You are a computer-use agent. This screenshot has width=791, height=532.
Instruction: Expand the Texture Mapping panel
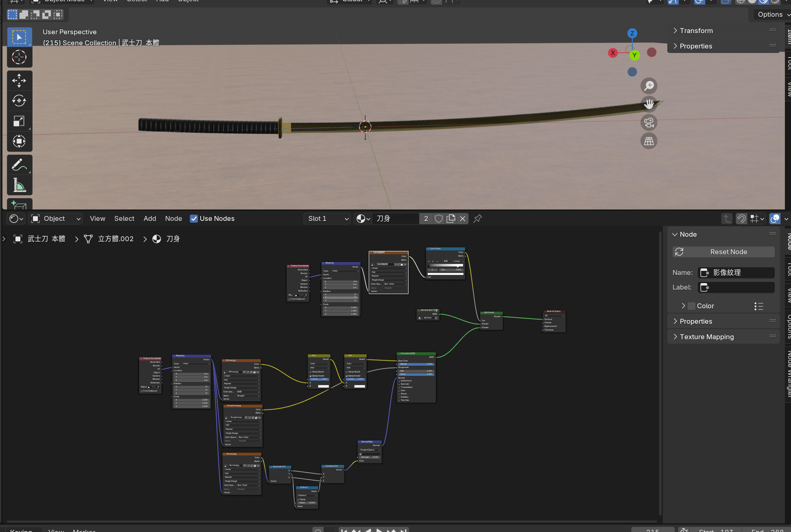[706, 337]
